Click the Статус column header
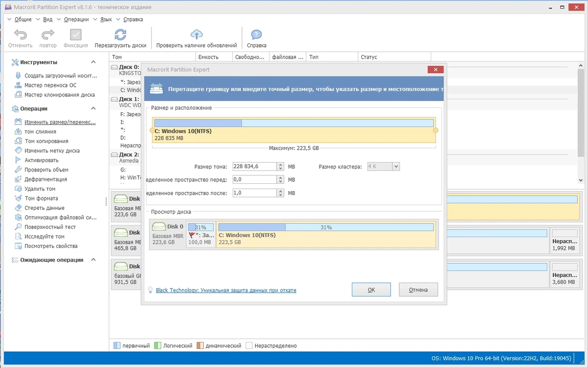This screenshot has height=368, width=588. click(x=394, y=57)
